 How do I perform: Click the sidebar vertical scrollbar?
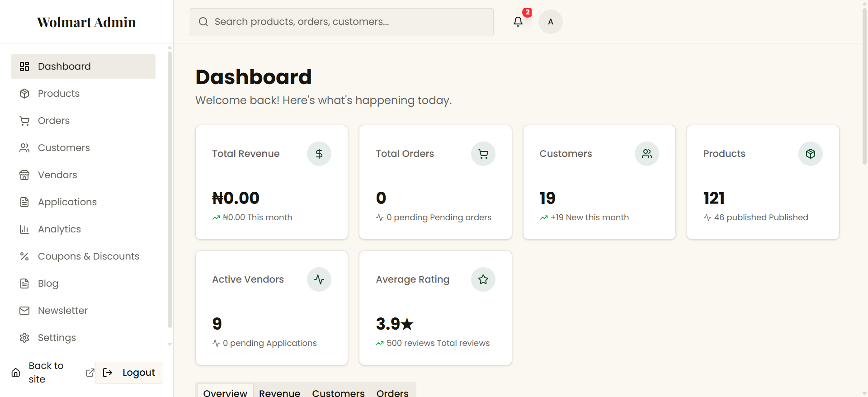click(x=170, y=189)
